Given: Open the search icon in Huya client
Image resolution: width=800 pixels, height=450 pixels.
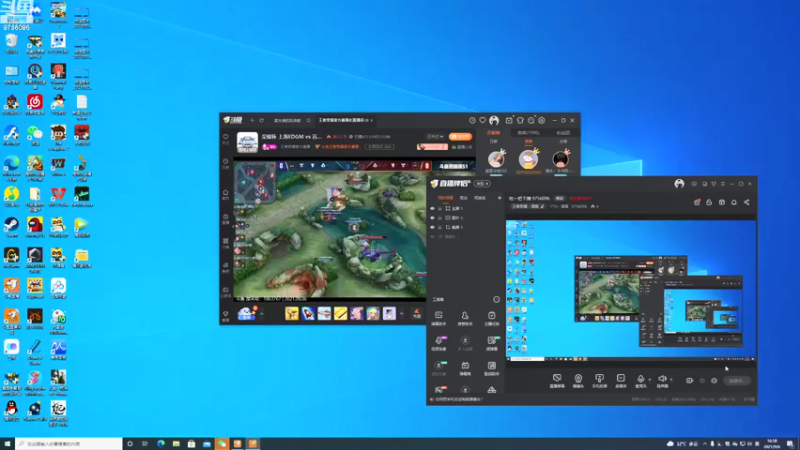Looking at the screenshot, I should pos(309,120).
